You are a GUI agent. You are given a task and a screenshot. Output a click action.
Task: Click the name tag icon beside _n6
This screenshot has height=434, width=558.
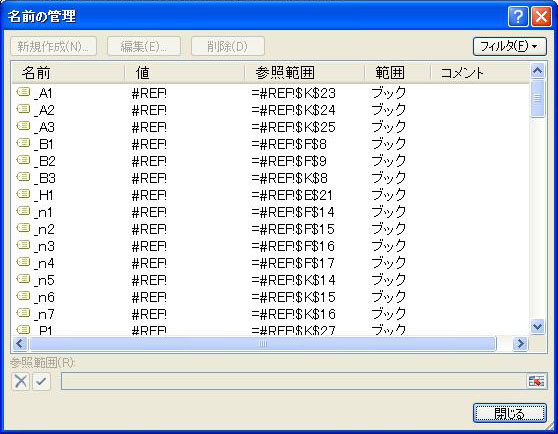click(23, 296)
